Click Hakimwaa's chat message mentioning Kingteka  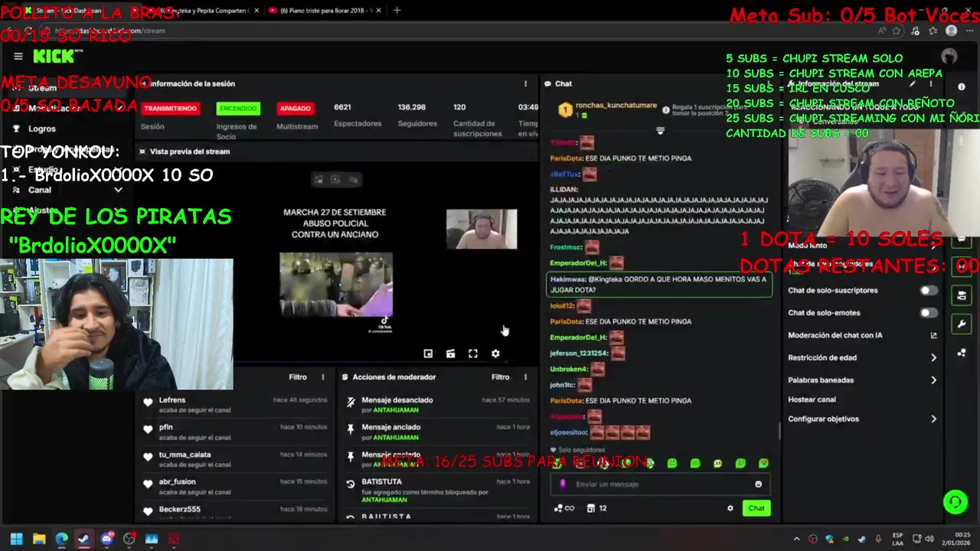659,285
